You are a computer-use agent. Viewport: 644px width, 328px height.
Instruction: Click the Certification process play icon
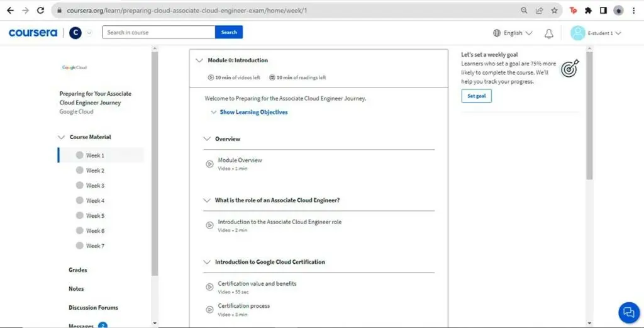209,310
